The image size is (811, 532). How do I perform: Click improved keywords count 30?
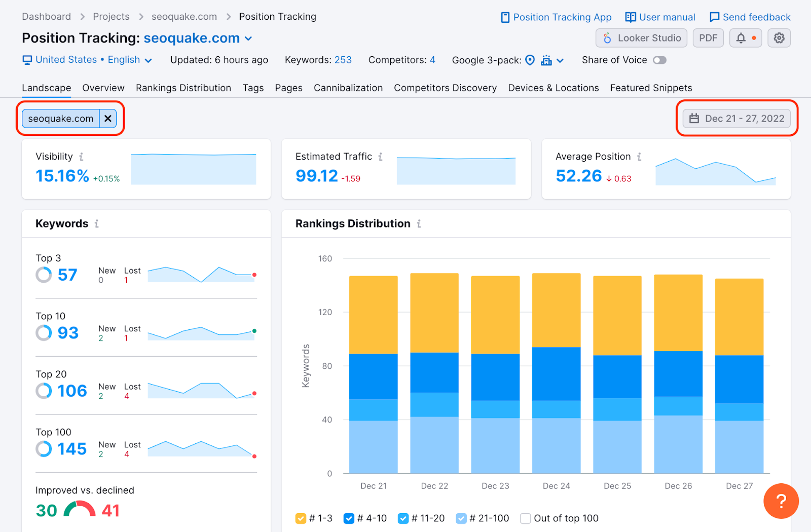[46, 510]
